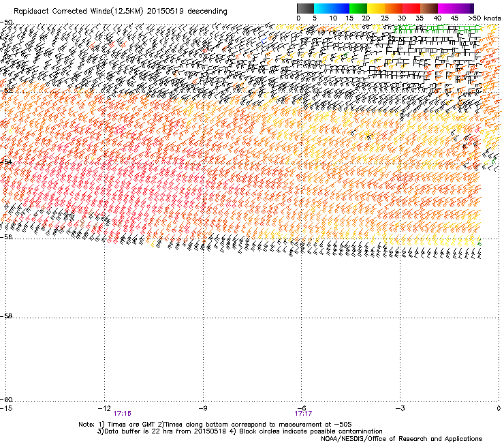Viewport: 504px width, 443px height.
Task: Click the longitude label -15
Action: [6, 408]
